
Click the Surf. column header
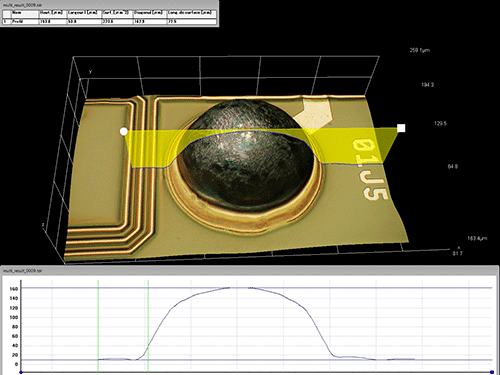(x=117, y=13)
